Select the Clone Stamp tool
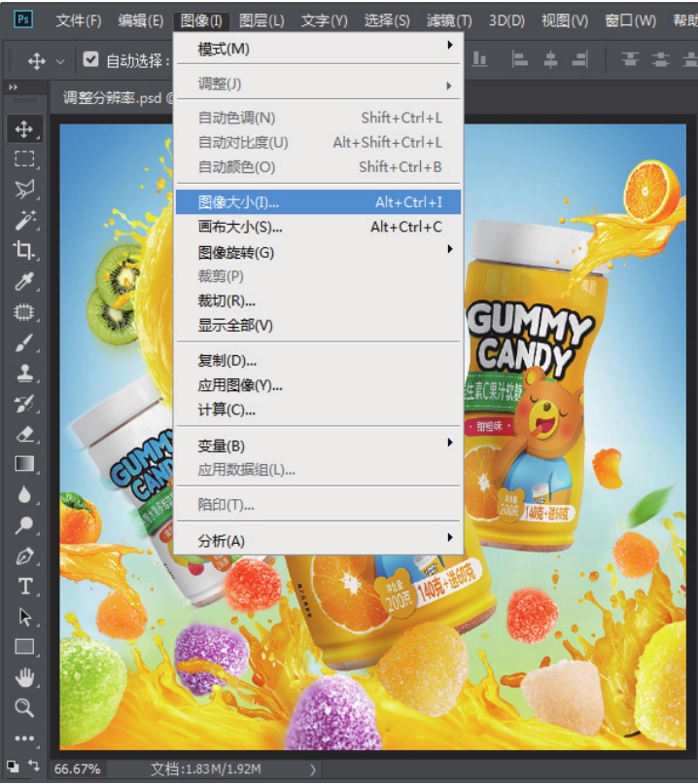698x784 pixels. coord(24,373)
